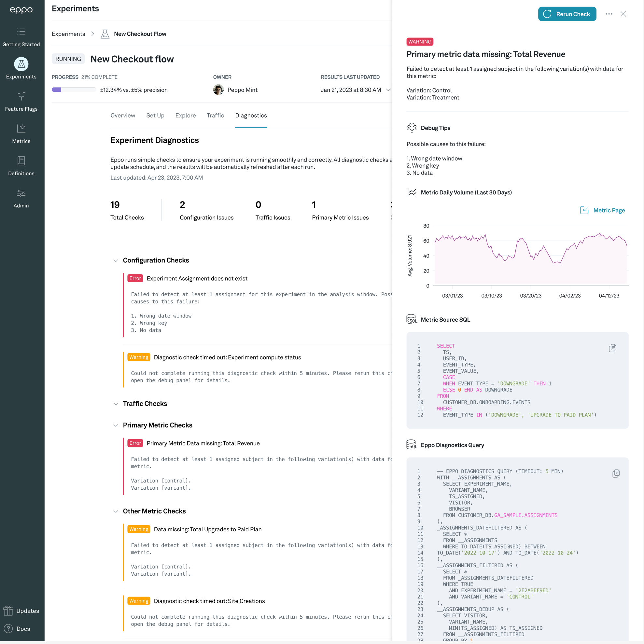Screen dimensions: 644x644
Task: Click the Experiments breadcrumb link
Action: coord(68,34)
